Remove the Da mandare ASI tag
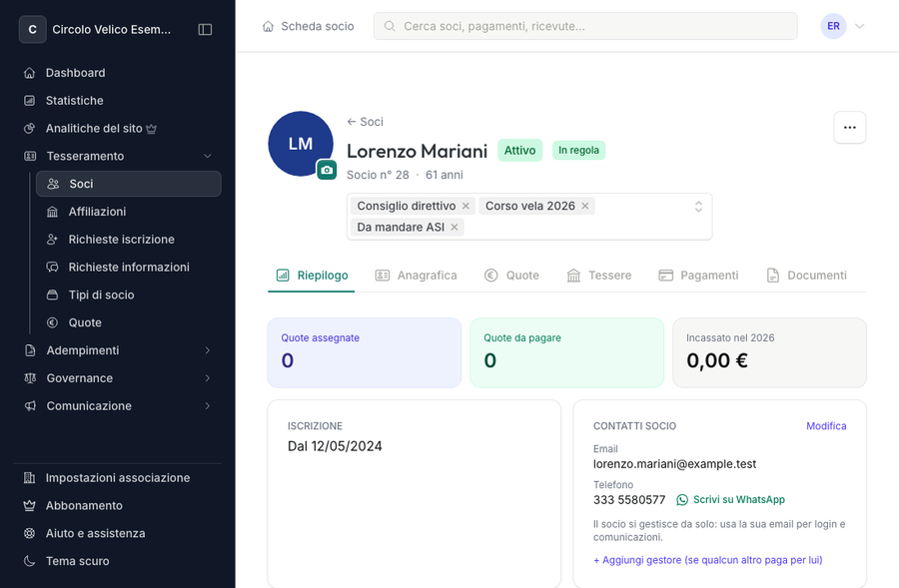The width and height of the screenshot is (899, 588). tap(454, 227)
